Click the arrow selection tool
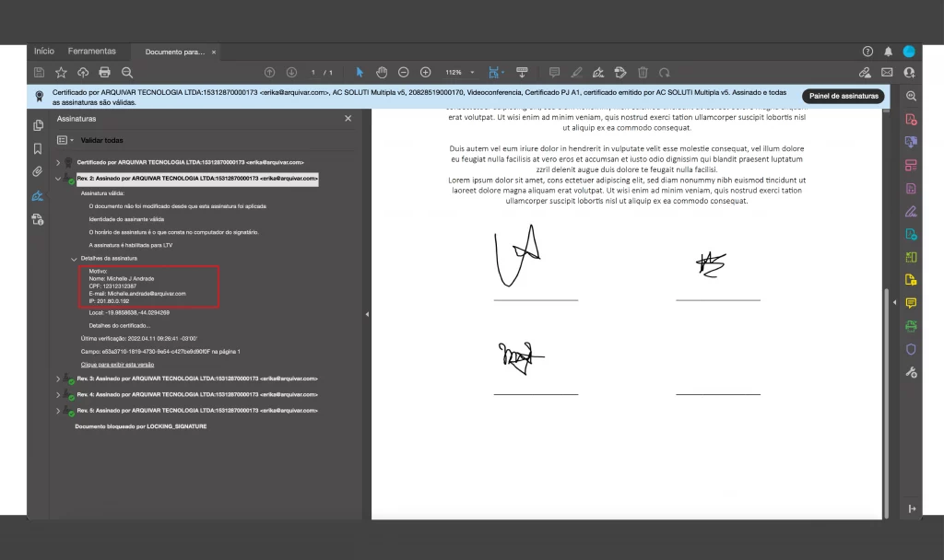The height and width of the screenshot is (560, 944). point(360,72)
